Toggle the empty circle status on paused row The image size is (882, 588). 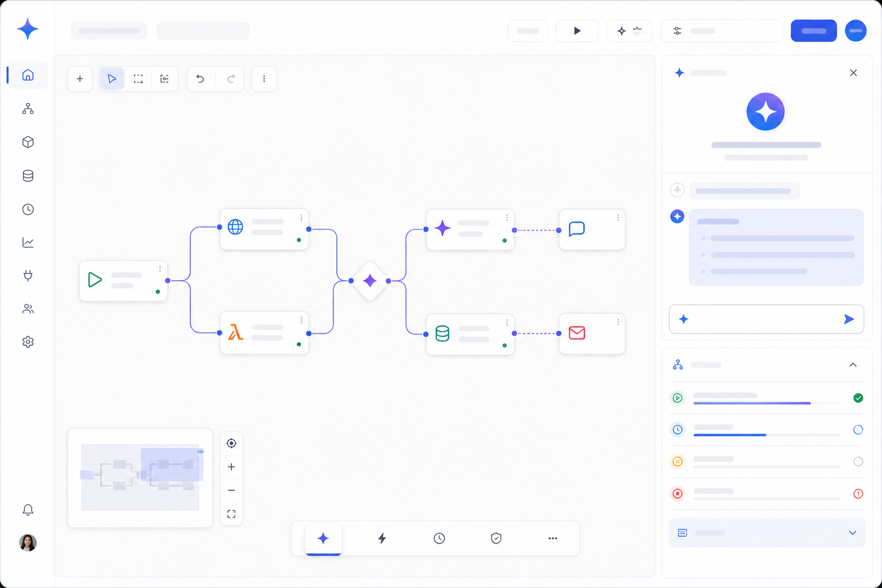pyautogui.click(x=858, y=462)
